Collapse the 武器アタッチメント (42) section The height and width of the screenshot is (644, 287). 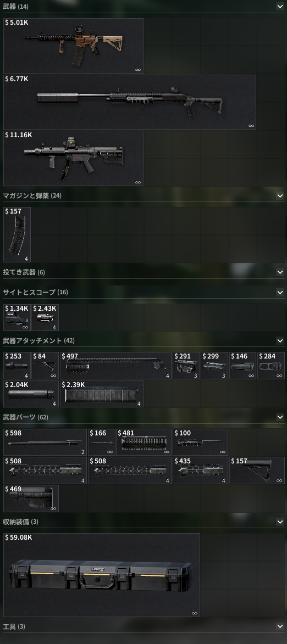pos(280,341)
